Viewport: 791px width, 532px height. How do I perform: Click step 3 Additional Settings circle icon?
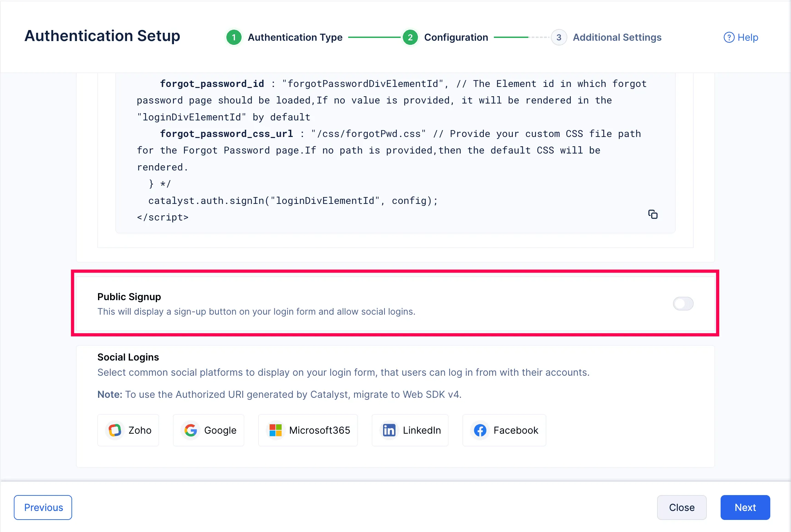click(559, 37)
